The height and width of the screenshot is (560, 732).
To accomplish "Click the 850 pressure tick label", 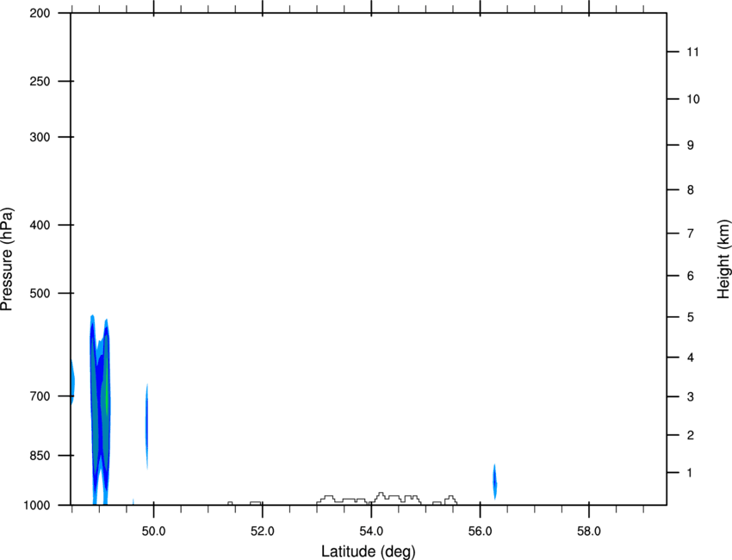I will click(40, 456).
